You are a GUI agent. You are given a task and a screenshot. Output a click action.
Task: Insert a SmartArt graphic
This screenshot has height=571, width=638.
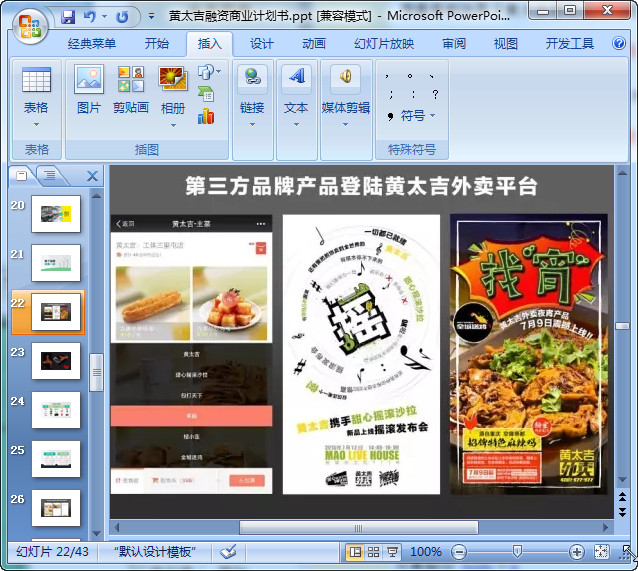(x=206, y=94)
